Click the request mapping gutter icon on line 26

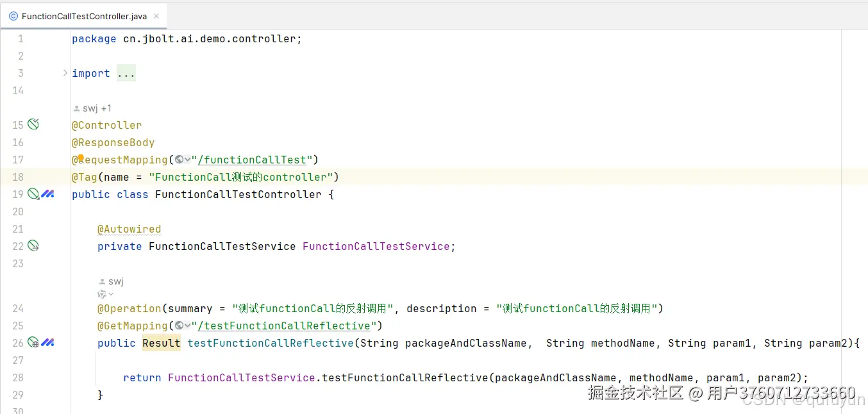click(33, 342)
